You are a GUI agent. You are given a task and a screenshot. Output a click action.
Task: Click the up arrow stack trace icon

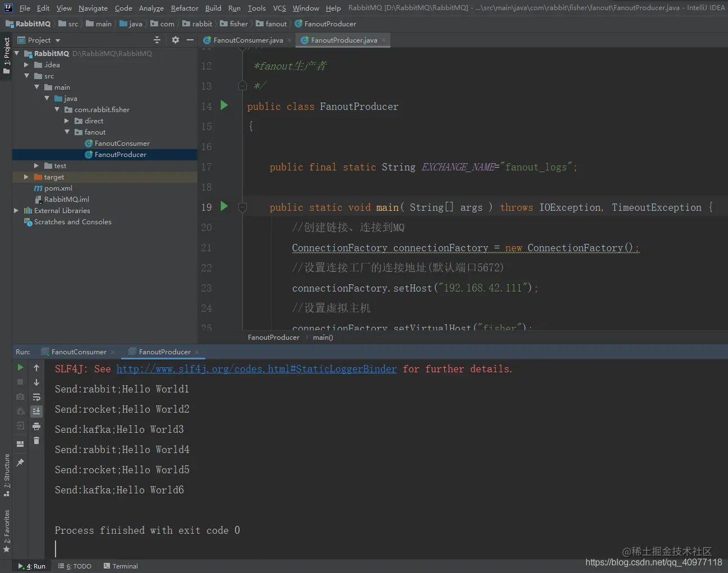[x=36, y=367]
